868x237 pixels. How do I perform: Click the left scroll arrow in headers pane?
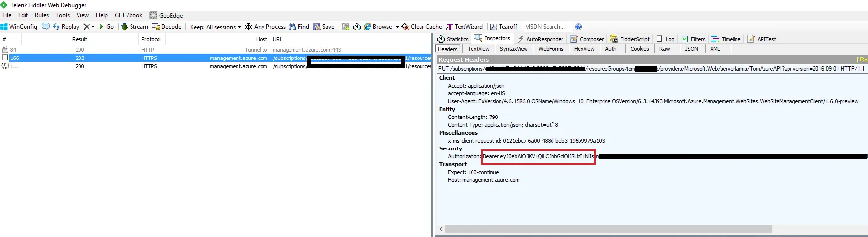[440, 229]
